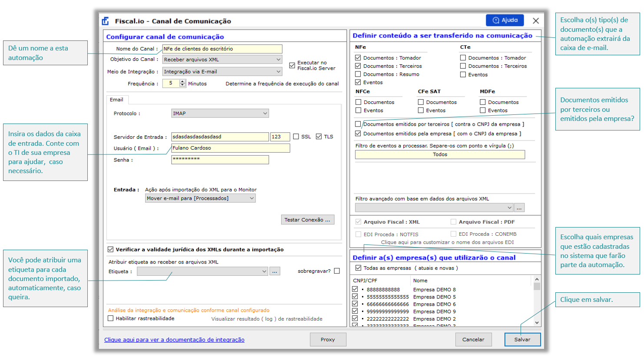Screen dimensions: 644x358
Task: Select the Email tab
Action: pos(116,100)
